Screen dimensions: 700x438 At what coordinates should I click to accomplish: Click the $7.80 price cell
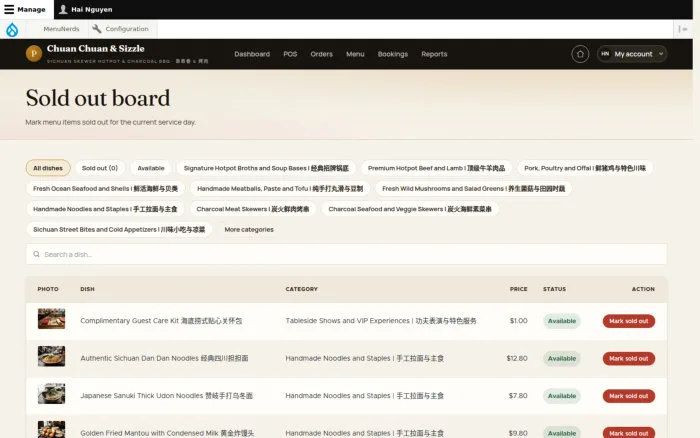(x=518, y=396)
